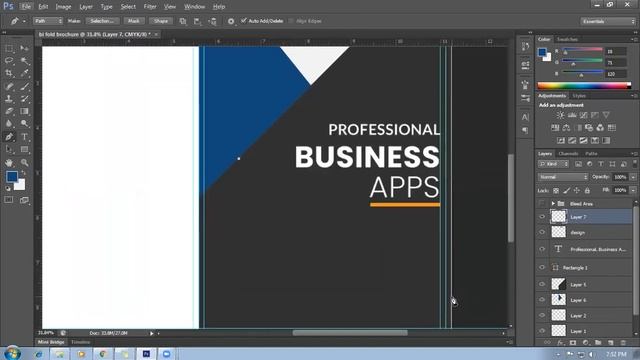Switch to the Channels tab
This screenshot has height=360, width=640.
coord(569,153)
